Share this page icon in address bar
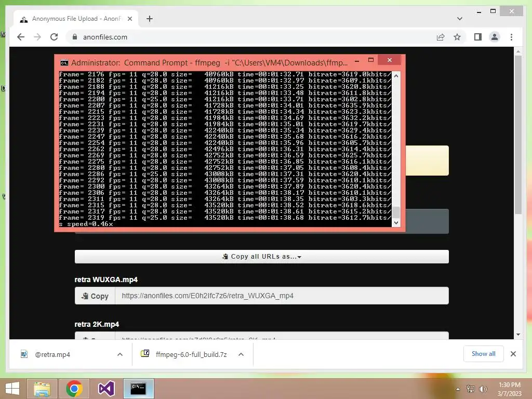The height and width of the screenshot is (399, 532). click(441, 37)
